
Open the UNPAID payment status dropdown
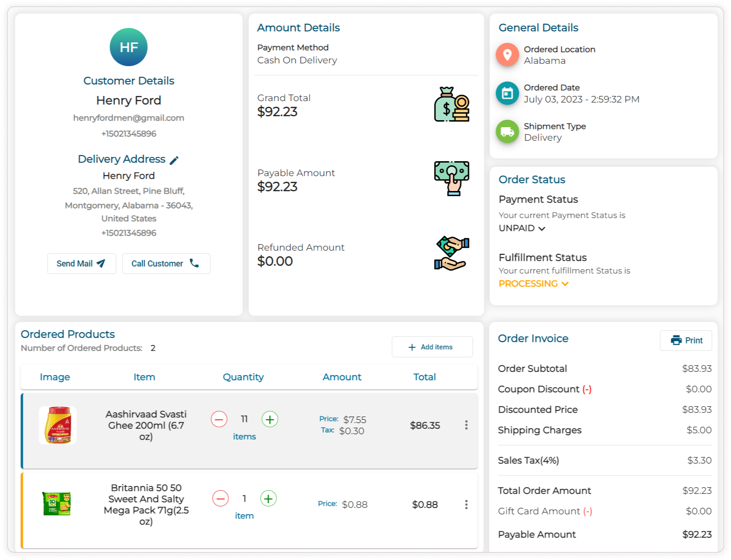[522, 229]
